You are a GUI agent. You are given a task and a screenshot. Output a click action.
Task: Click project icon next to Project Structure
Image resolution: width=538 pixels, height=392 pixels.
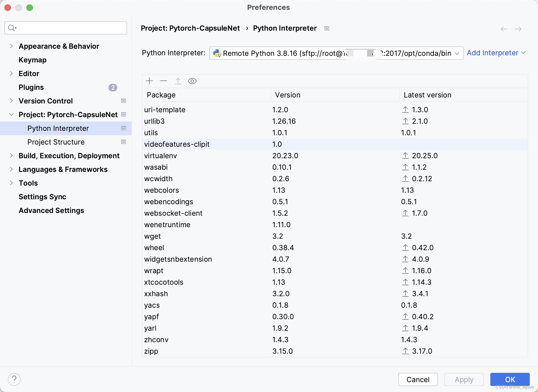124,142
